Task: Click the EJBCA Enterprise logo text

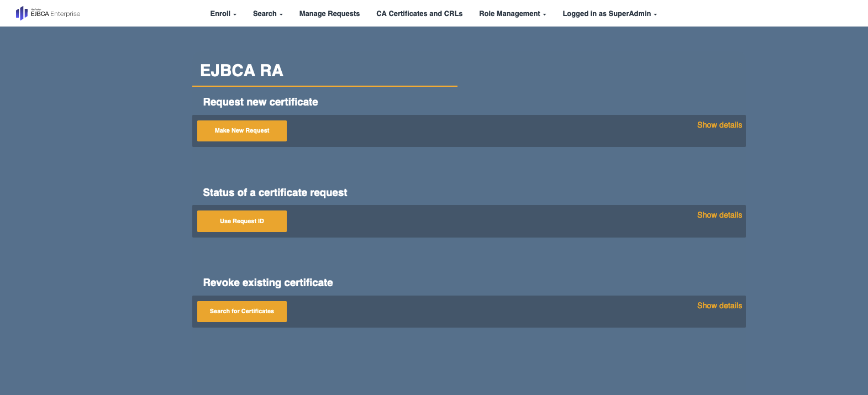Action: 55,14
